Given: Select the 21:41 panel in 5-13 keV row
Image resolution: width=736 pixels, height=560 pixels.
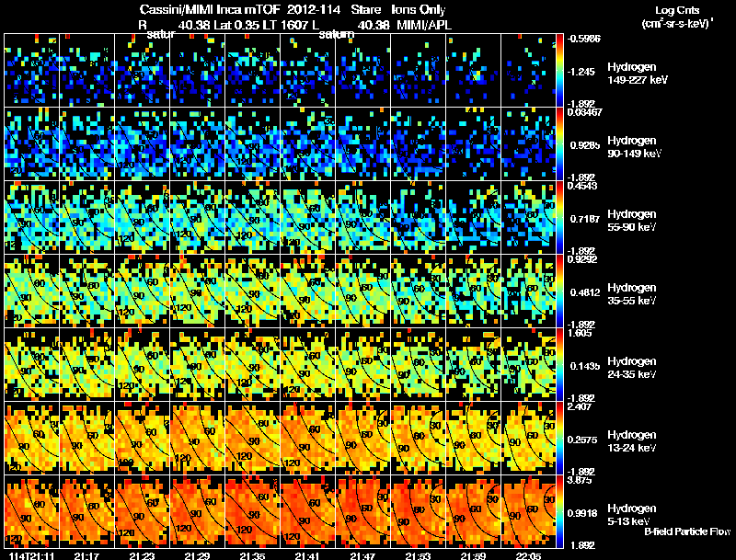Looking at the screenshot, I should (x=308, y=511).
